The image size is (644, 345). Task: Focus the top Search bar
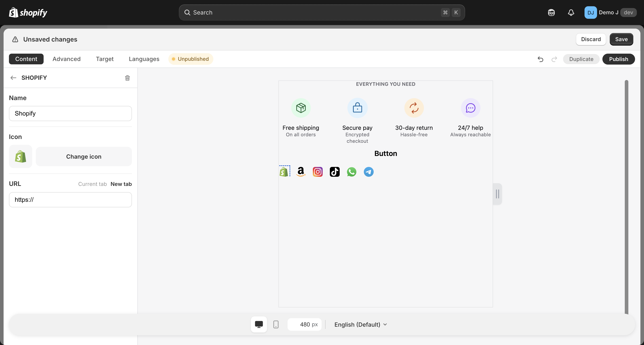click(322, 13)
